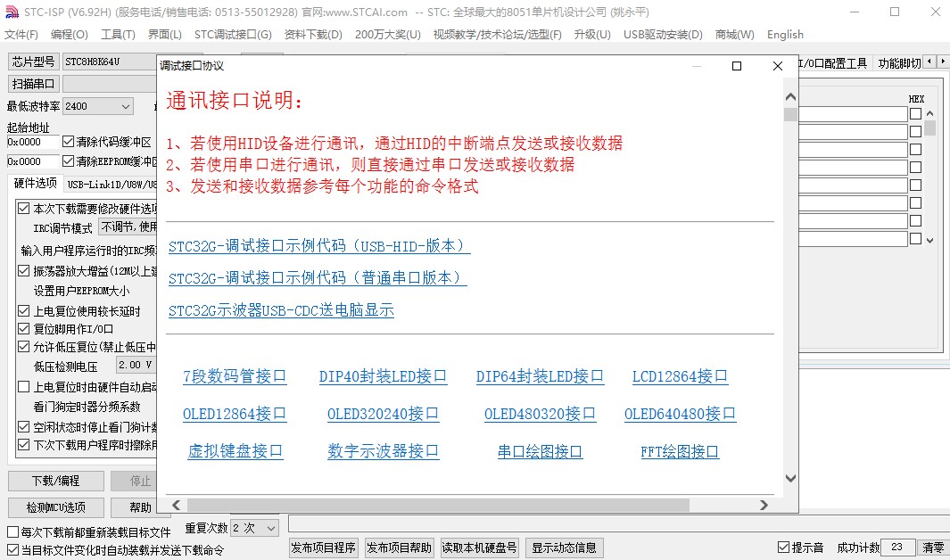Click the STC-ISP application icon in title bar
Screen dimensions: 950x560
pos(12,12)
